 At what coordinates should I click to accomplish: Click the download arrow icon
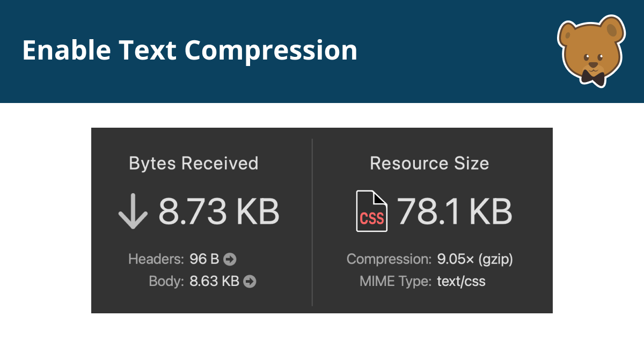tap(133, 212)
